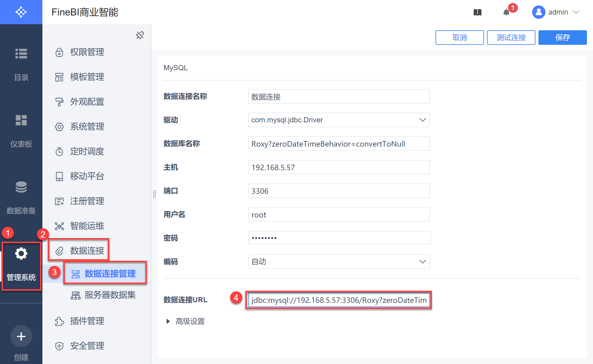Open 权限管理 menu item
Screen dimensions: 593x364
click(87, 52)
